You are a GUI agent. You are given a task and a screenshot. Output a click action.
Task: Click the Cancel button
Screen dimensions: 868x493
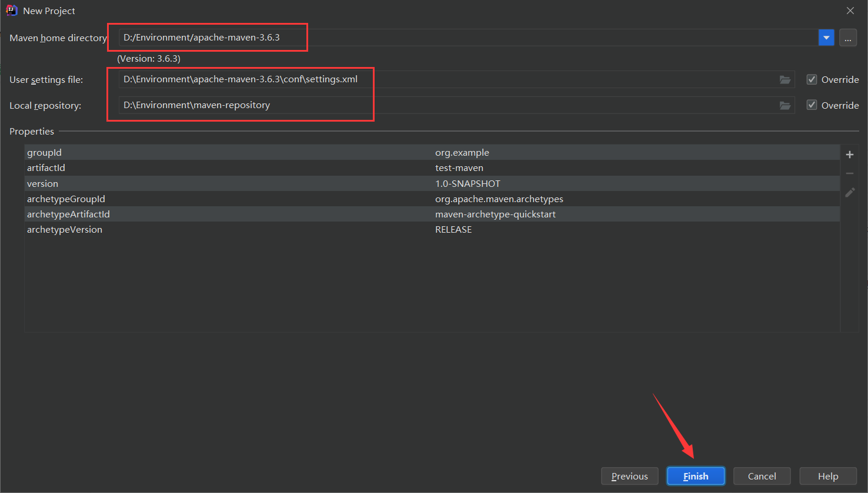(762, 476)
